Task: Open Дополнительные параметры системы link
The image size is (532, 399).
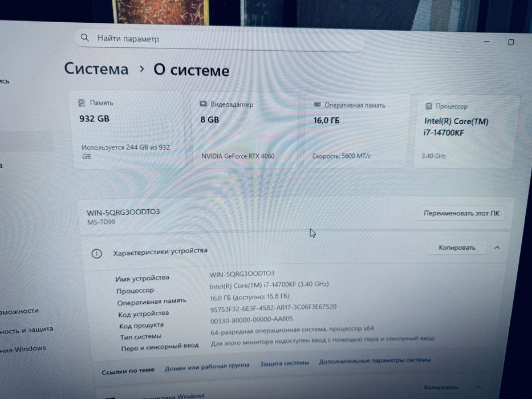Action: [x=375, y=361]
